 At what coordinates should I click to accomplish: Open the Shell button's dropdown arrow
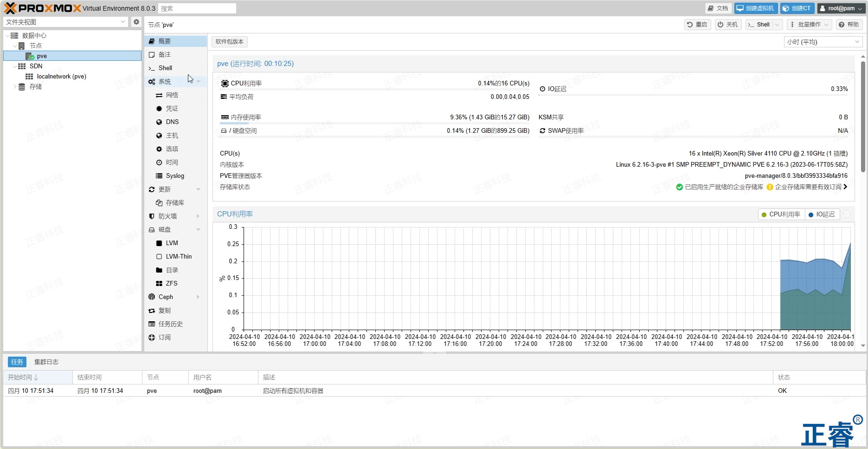[778, 25]
